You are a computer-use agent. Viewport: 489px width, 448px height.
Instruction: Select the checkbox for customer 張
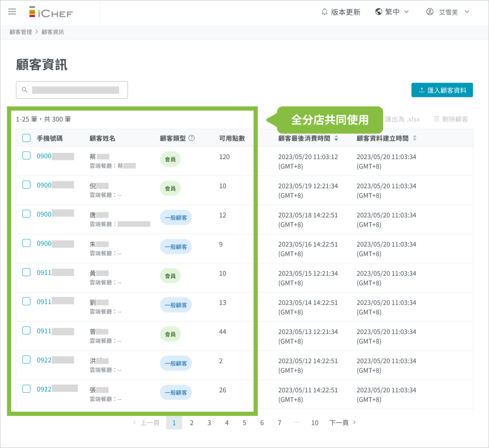(27, 389)
